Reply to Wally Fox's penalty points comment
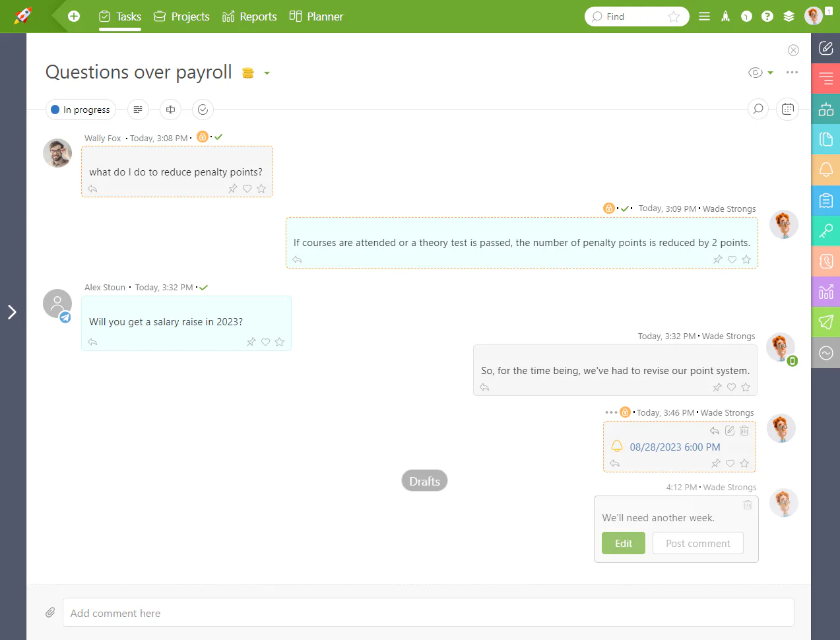Viewport: 840px width, 640px height. tap(92, 189)
